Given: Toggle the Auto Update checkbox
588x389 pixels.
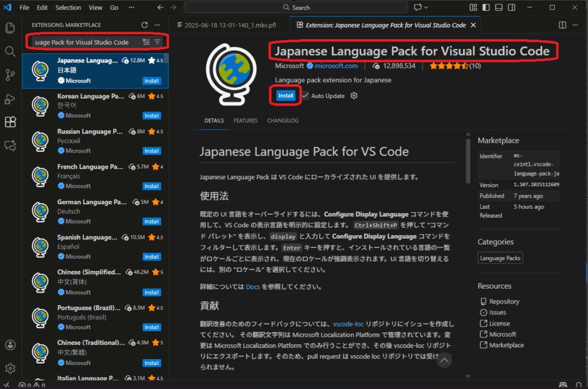Looking at the screenshot, I should click(305, 96).
